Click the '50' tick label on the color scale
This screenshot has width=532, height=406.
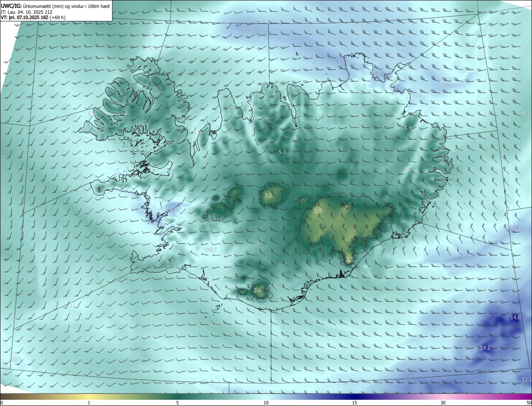coord(529,403)
